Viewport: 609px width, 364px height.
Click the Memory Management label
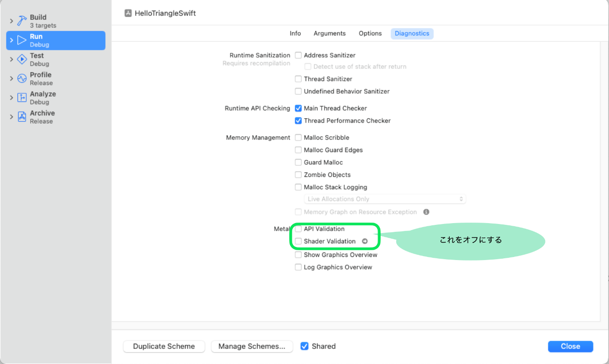pyautogui.click(x=258, y=137)
